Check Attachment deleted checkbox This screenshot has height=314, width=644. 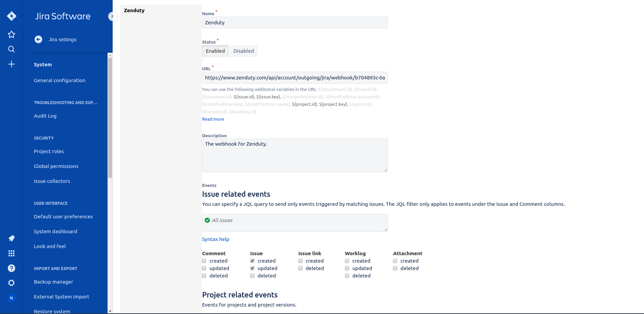(395, 268)
